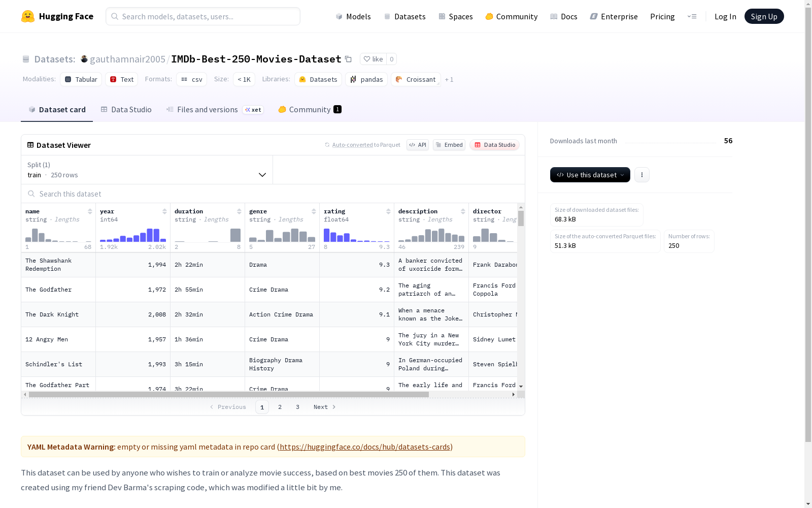Sort the genre column using arrows

coord(314,211)
